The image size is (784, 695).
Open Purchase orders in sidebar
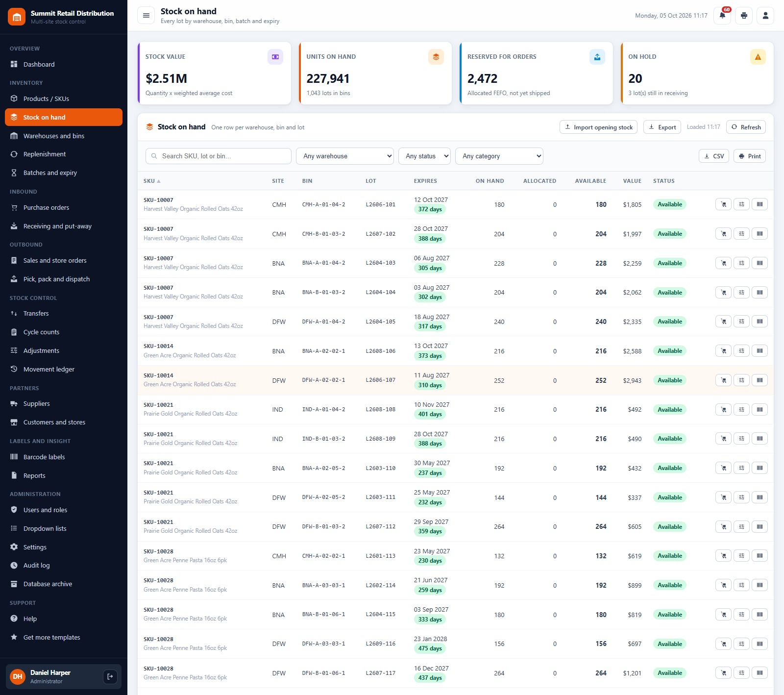(64, 207)
